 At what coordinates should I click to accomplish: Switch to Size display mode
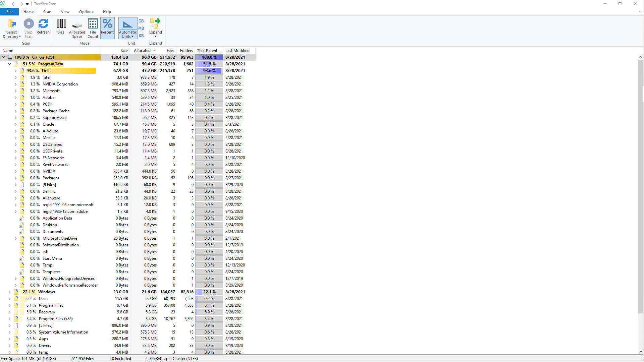pos(61,26)
